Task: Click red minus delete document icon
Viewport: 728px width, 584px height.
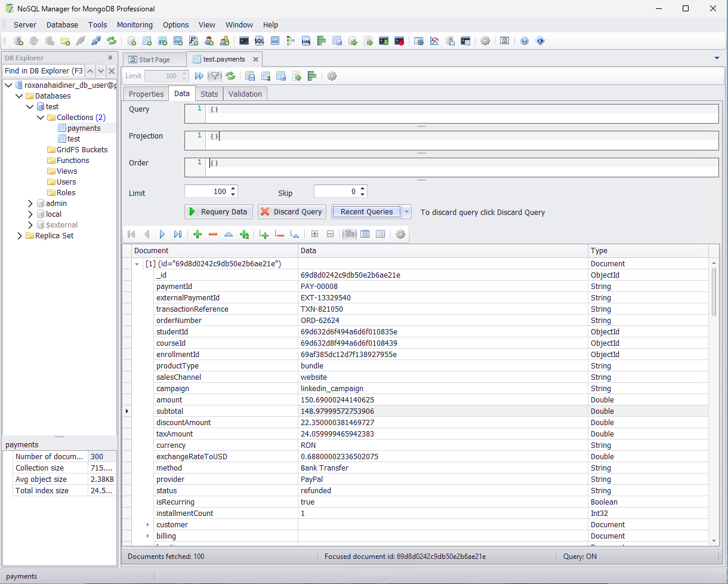Action: tap(213, 234)
